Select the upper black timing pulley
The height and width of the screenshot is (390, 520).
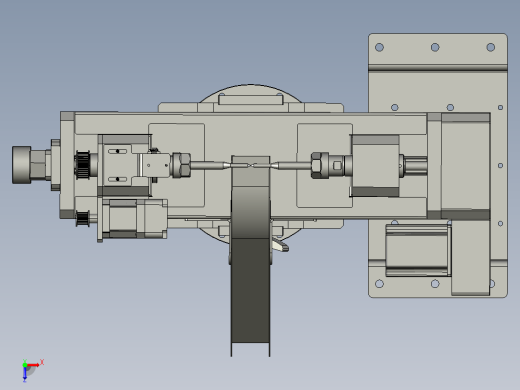(82, 165)
